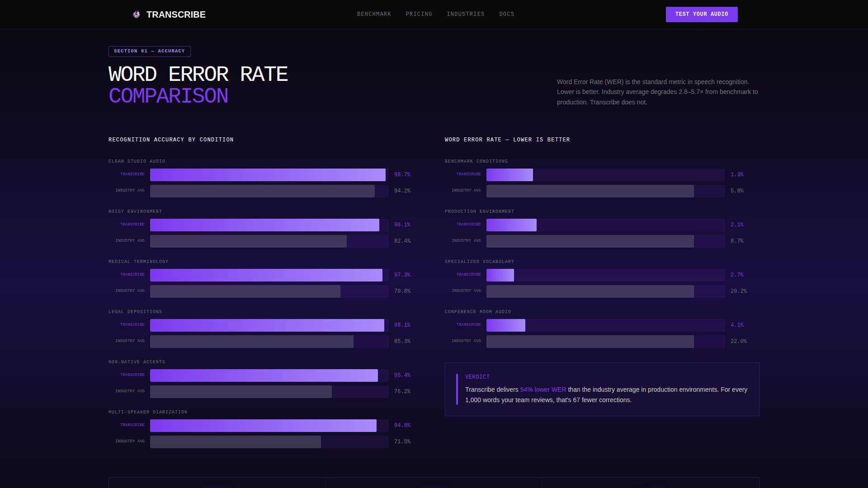The height and width of the screenshot is (488, 868).
Task: Click the 2.7% error rate value
Action: click(736, 275)
